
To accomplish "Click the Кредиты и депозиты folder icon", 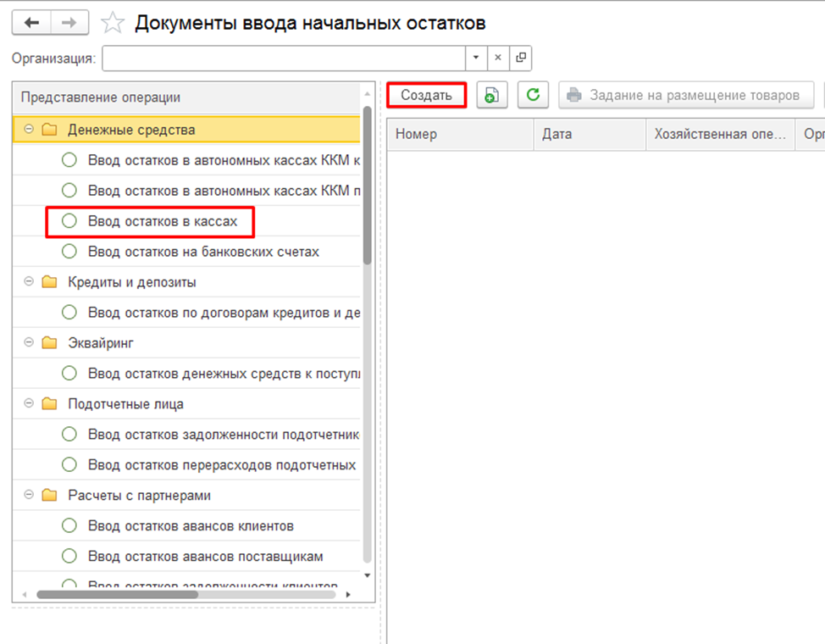I will click(49, 282).
